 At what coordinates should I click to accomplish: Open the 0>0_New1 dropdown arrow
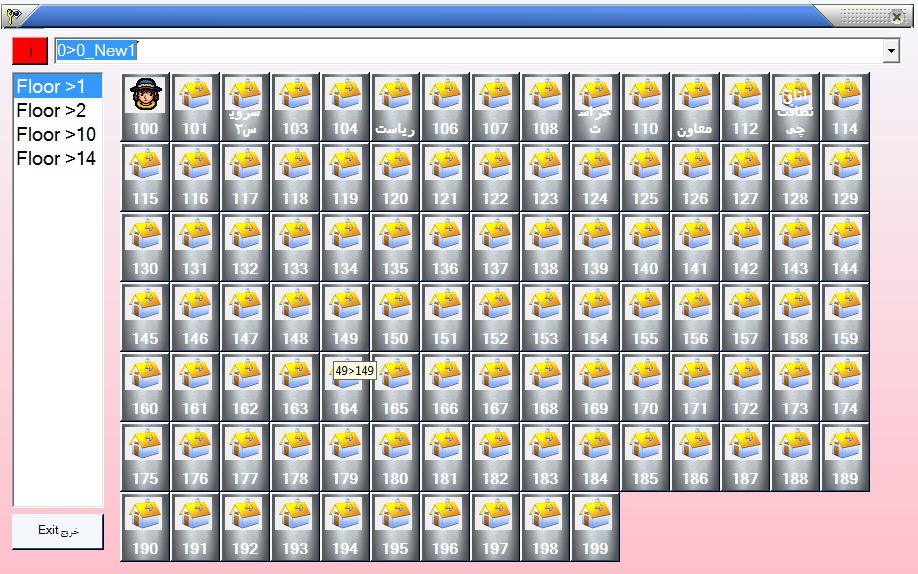coord(891,51)
